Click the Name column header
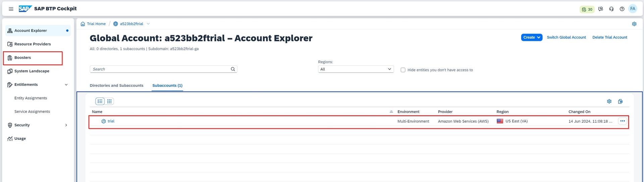The height and width of the screenshot is (182, 644). coord(97,112)
